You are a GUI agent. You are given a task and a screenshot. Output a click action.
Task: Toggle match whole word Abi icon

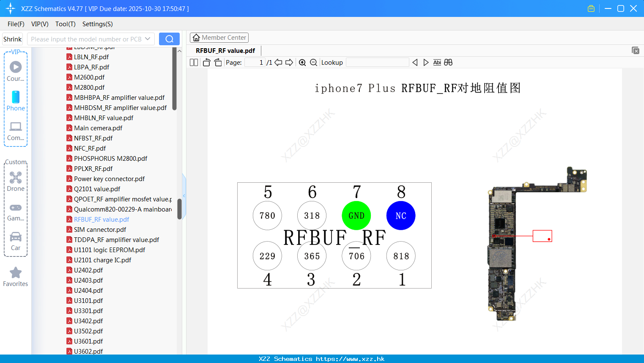pyautogui.click(x=437, y=62)
